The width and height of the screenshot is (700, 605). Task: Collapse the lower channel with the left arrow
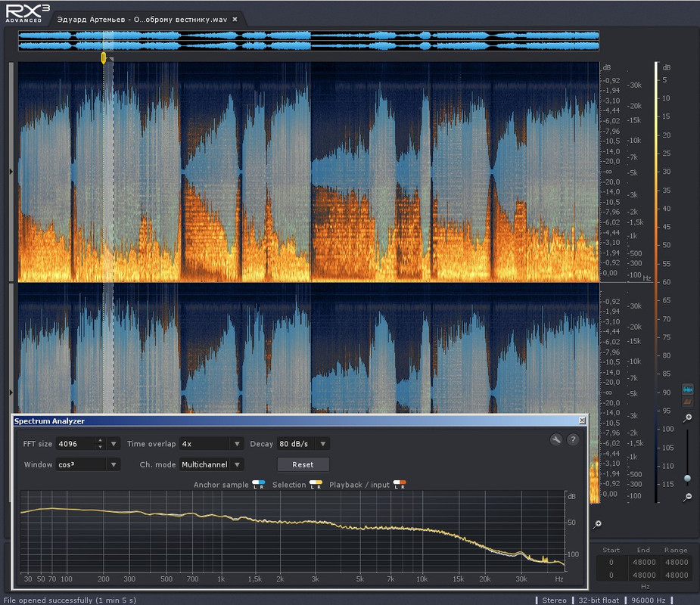(11, 392)
